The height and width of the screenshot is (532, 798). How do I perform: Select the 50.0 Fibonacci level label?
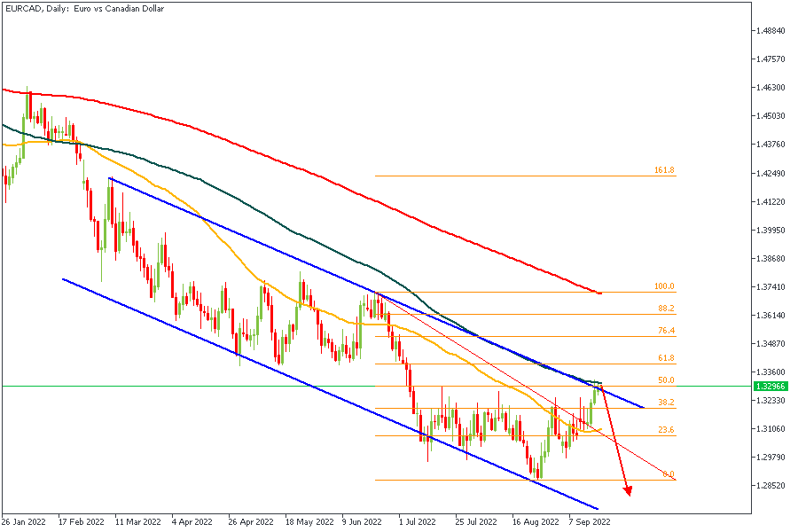click(665, 380)
